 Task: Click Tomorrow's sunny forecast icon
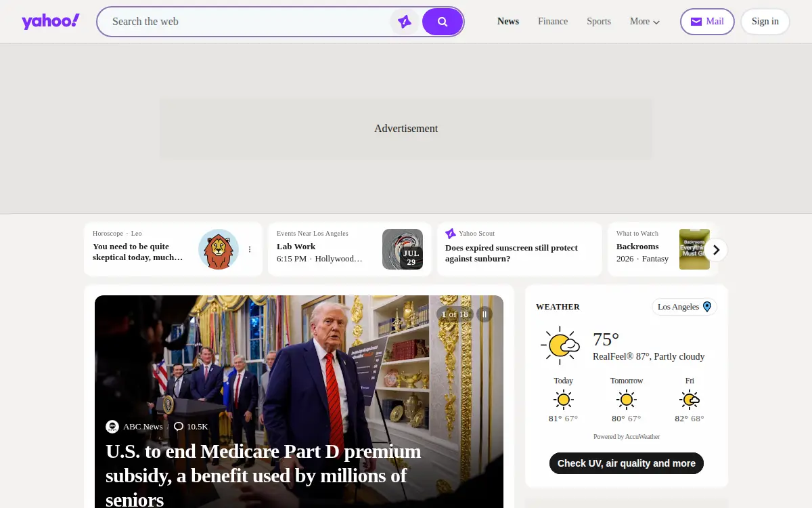[x=627, y=400]
